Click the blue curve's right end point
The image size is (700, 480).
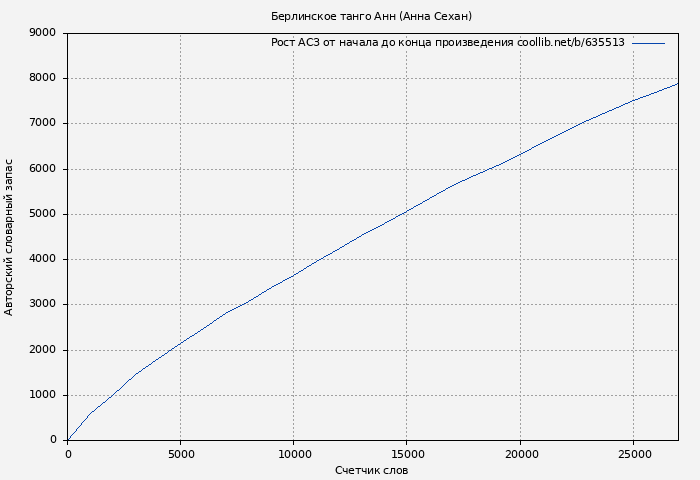[677, 84]
